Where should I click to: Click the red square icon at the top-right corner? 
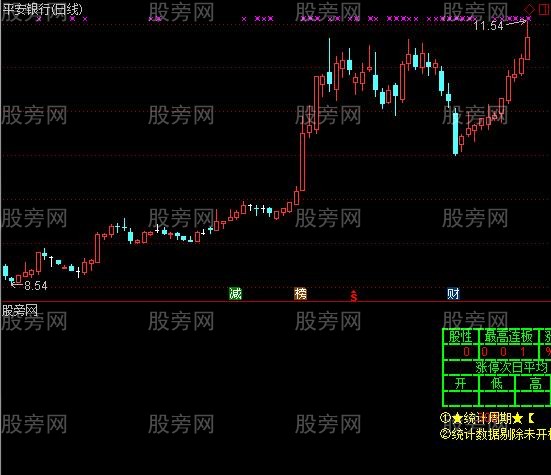pos(544,9)
